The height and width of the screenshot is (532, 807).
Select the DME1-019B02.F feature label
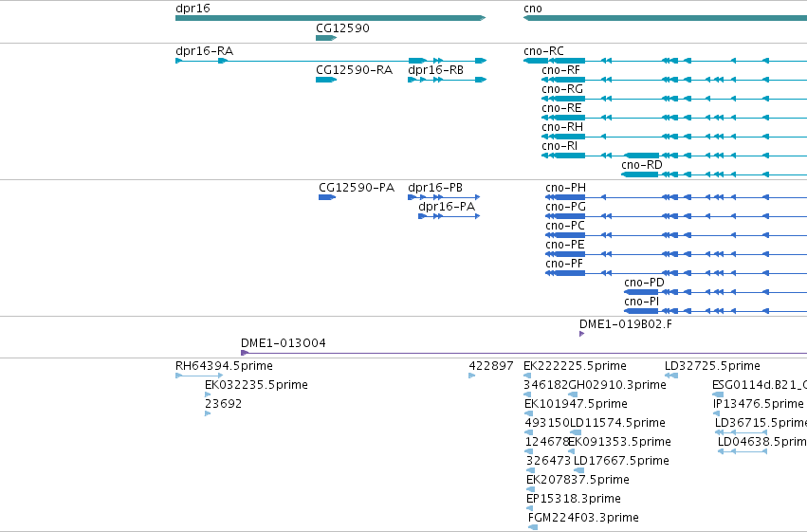[626, 324]
